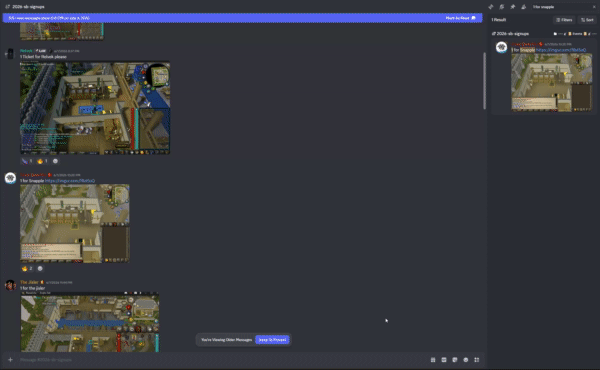Open the sticker picker in message bar
The image size is (600, 370).
coord(455,360)
